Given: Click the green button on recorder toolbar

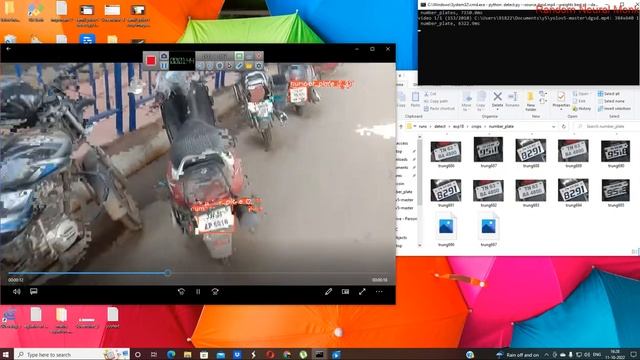Looking at the screenshot, I should coord(239,56).
